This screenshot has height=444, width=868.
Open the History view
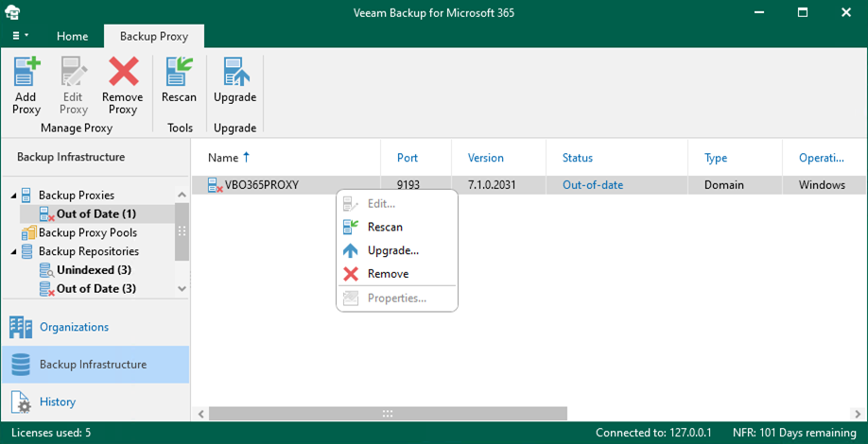95,402
